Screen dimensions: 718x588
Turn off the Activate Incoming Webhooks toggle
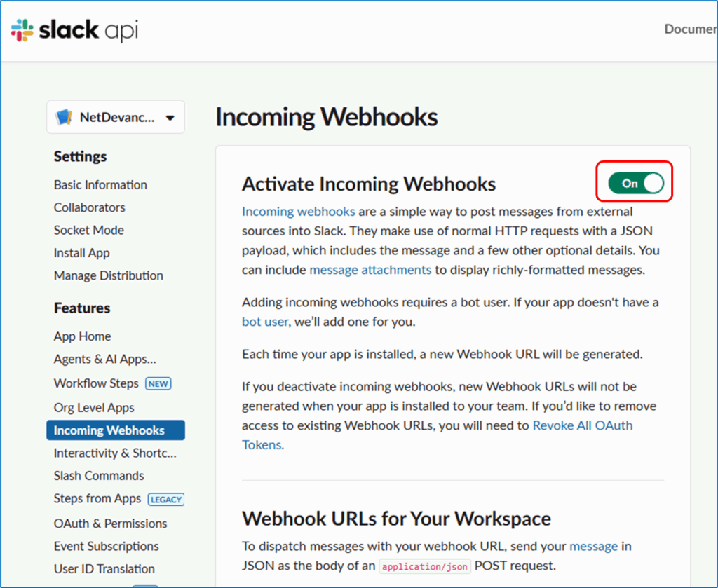coord(635,184)
